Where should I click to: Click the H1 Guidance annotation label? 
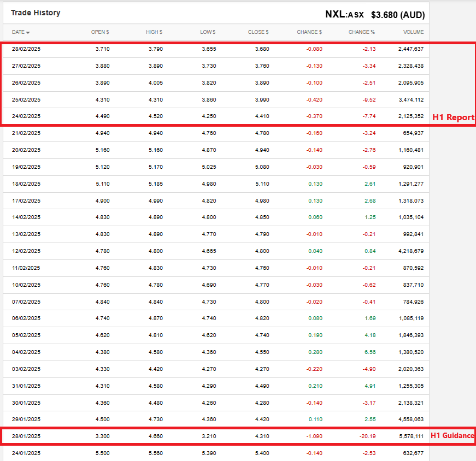point(452,435)
